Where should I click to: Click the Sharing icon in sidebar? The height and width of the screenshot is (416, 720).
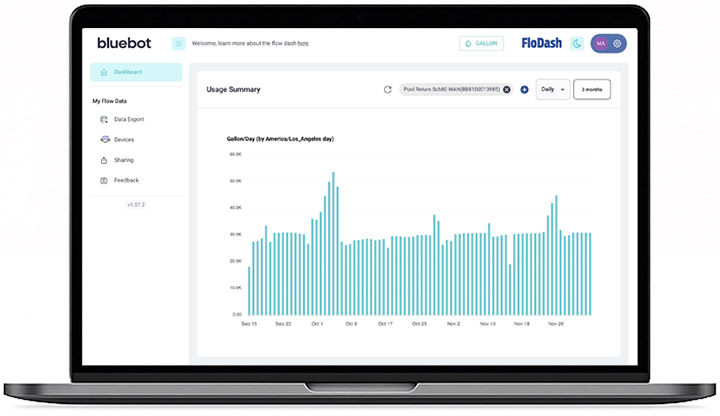point(104,160)
